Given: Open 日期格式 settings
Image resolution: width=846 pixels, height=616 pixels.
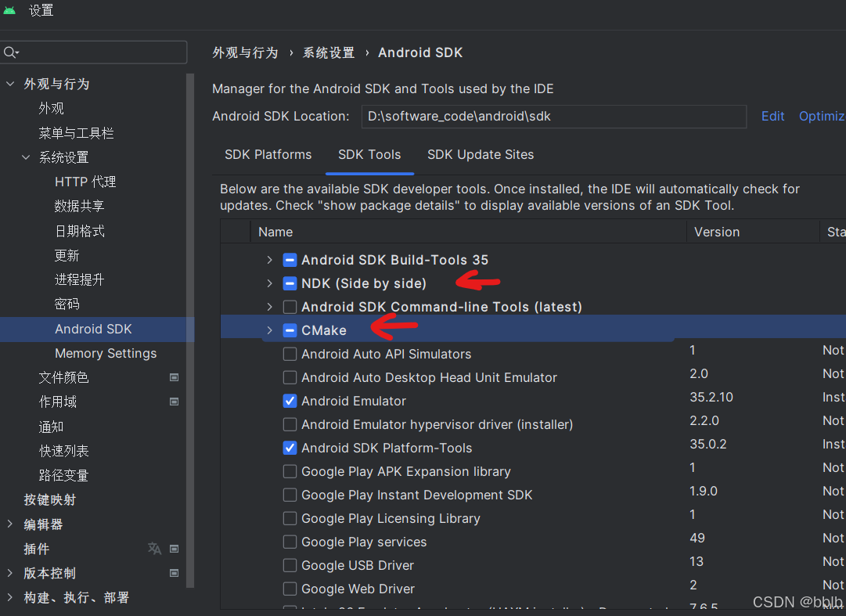Looking at the screenshot, I should [x=79, y=231].
